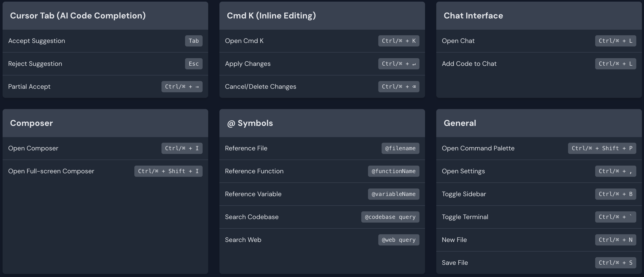Viewport: 644px width, 277px height.
Task: Select the Apply Changes label
Action: click(248, 64)
